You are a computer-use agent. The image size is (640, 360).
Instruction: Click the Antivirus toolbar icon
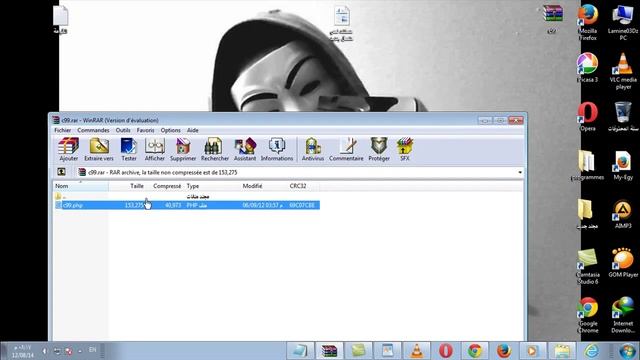[313, 149]
